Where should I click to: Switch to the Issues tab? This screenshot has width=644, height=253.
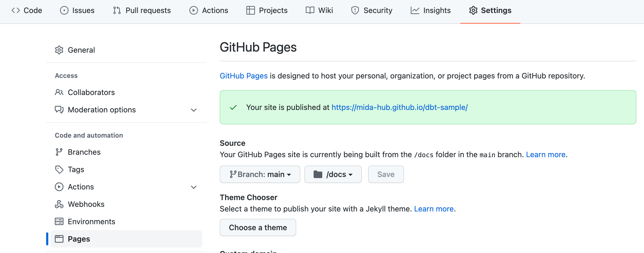77,10
